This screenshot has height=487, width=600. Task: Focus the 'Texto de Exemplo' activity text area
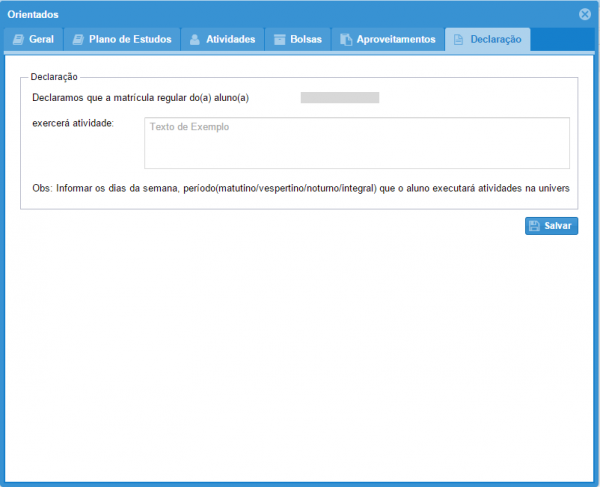click(357, 143)
